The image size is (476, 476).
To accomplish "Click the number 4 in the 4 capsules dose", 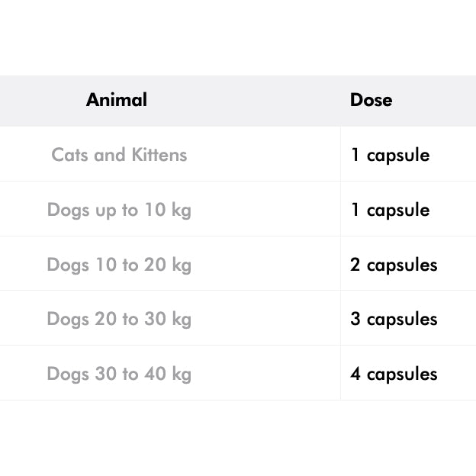I will pos(355,374).
